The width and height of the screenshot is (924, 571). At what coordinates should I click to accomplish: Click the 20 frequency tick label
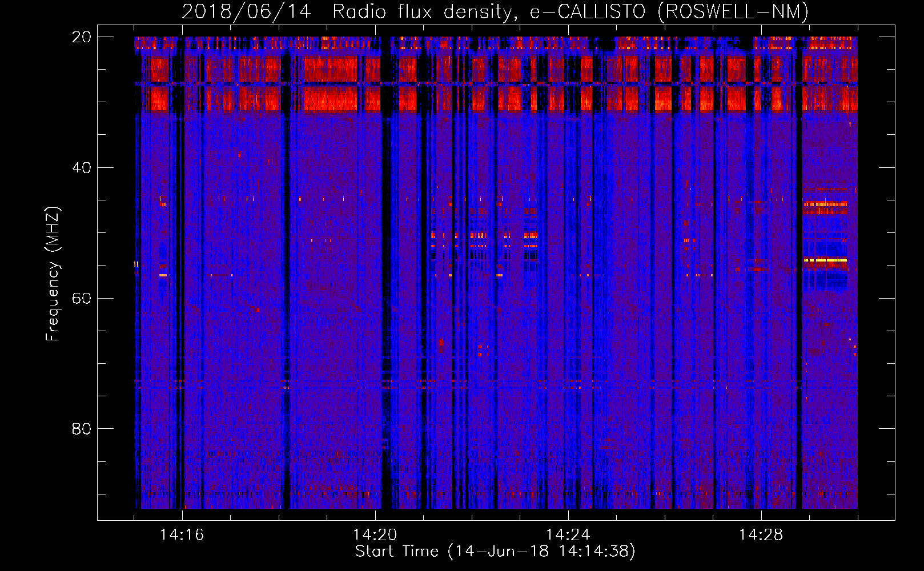point(82,37)
